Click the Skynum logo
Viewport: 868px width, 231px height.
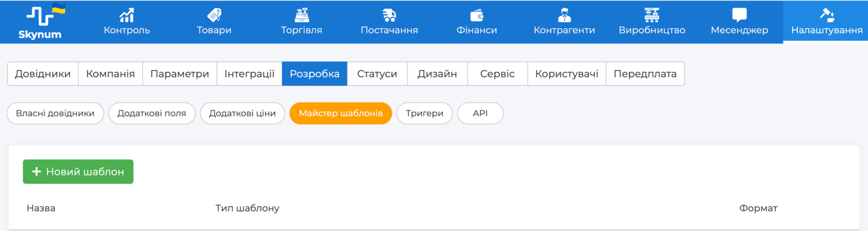click(x=44, y=21)
